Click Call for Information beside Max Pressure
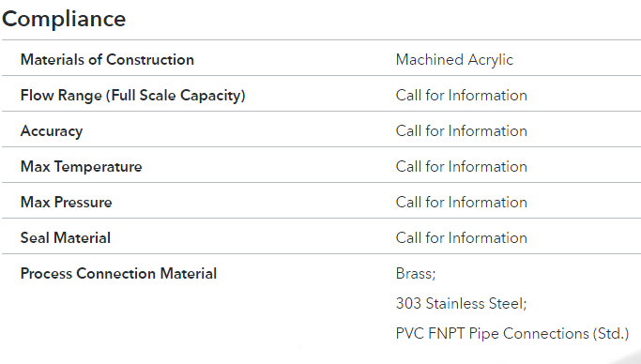 click(461, 203)
